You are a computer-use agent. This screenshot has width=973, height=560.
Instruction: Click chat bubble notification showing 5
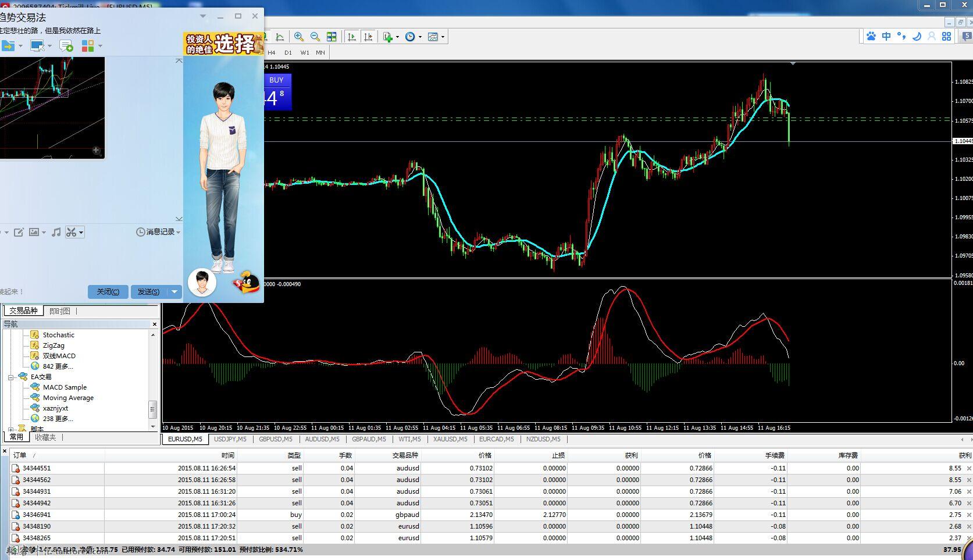tap(967, 36)
